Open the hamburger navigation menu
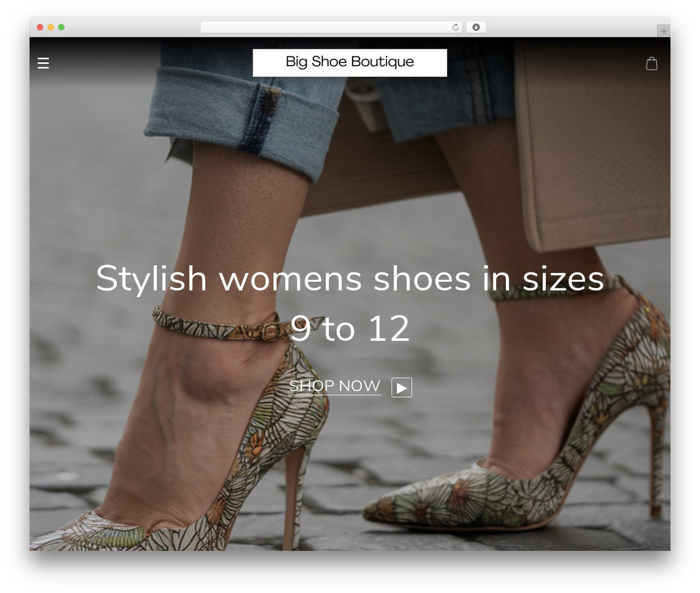 [x=43, y=63]
